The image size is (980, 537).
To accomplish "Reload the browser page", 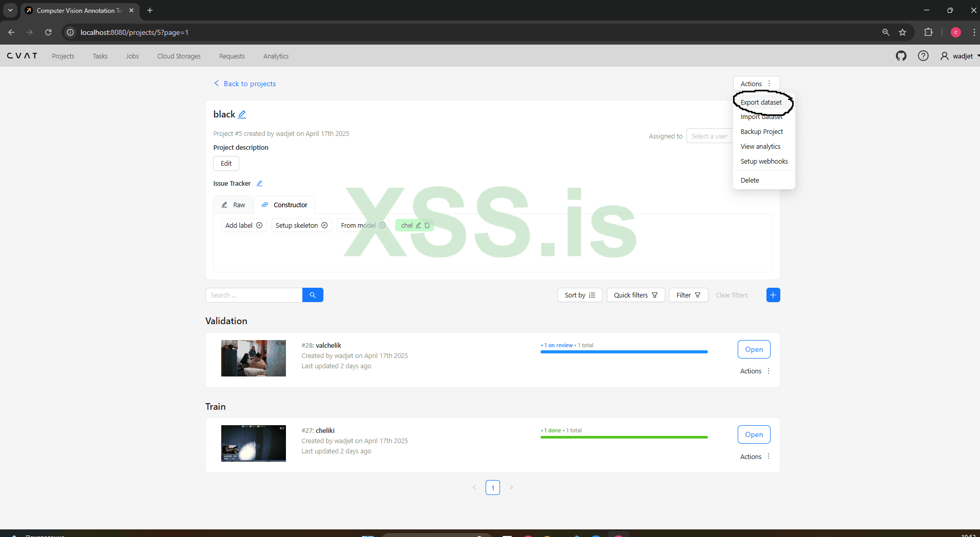I will [x=48, y=32].
